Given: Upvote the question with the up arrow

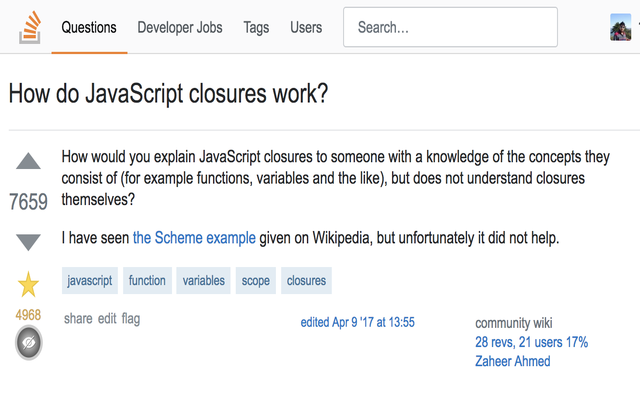Looking at the screenshot, I should 29,162.
